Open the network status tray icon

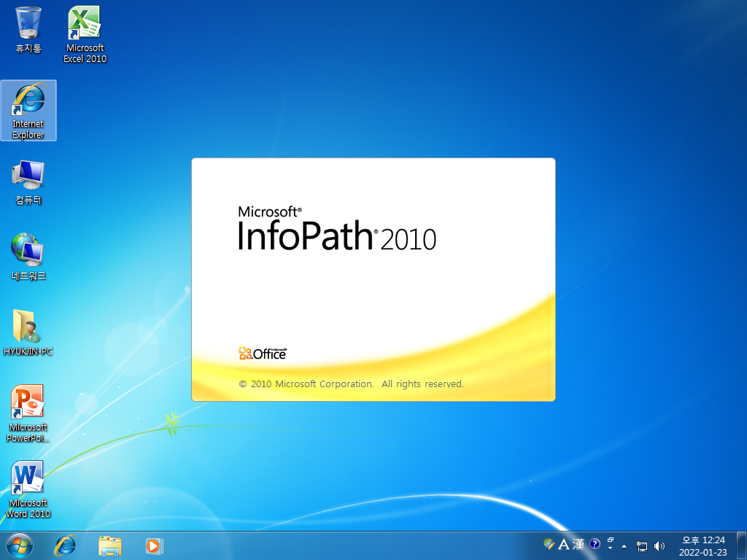[642, 546]
